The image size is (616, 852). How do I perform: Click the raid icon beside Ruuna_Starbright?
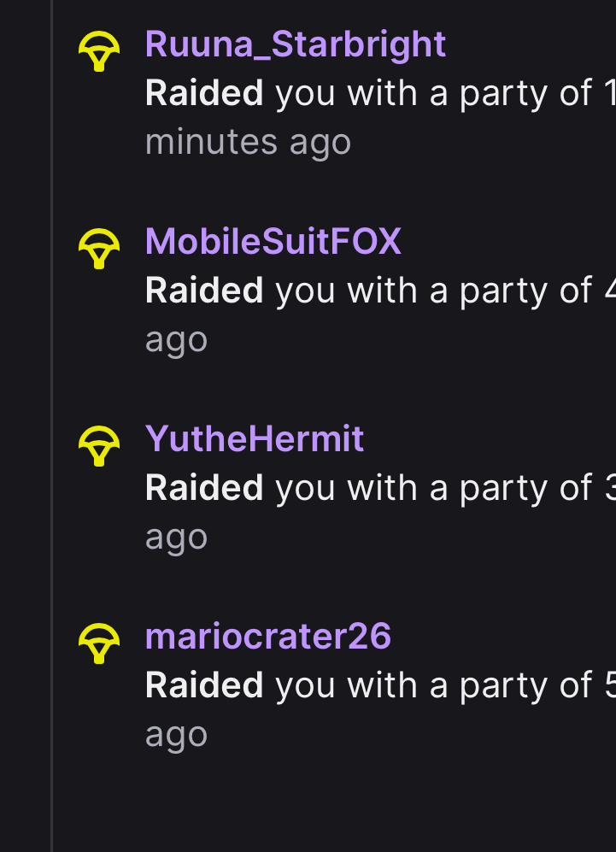click(99, 51)
